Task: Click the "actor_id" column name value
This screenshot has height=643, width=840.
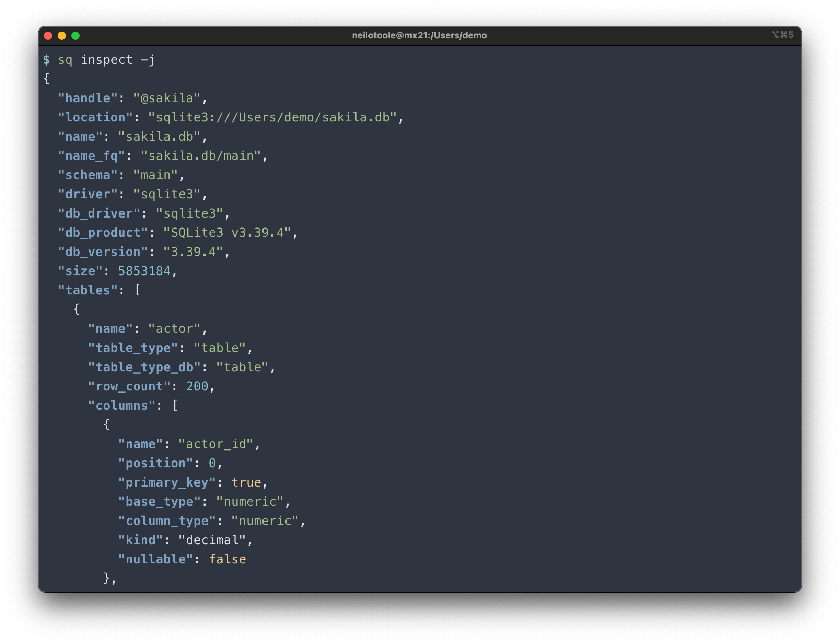Action: [216, 444]
